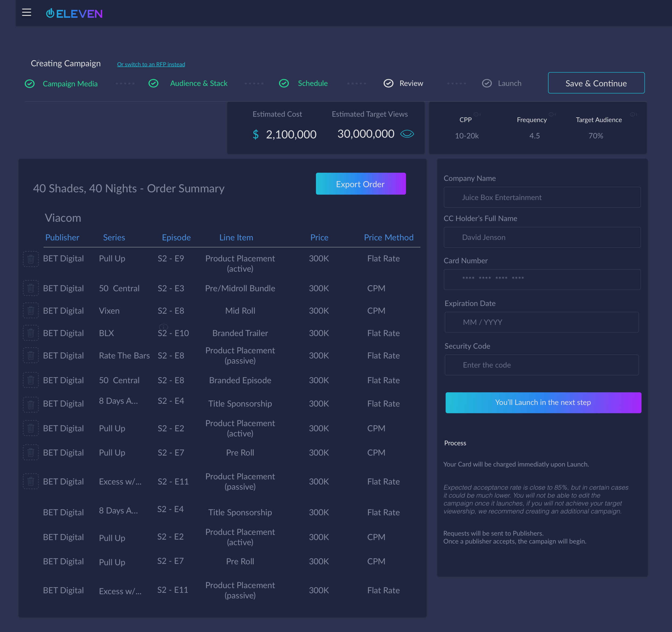Sort by Publisher column header

62,237
